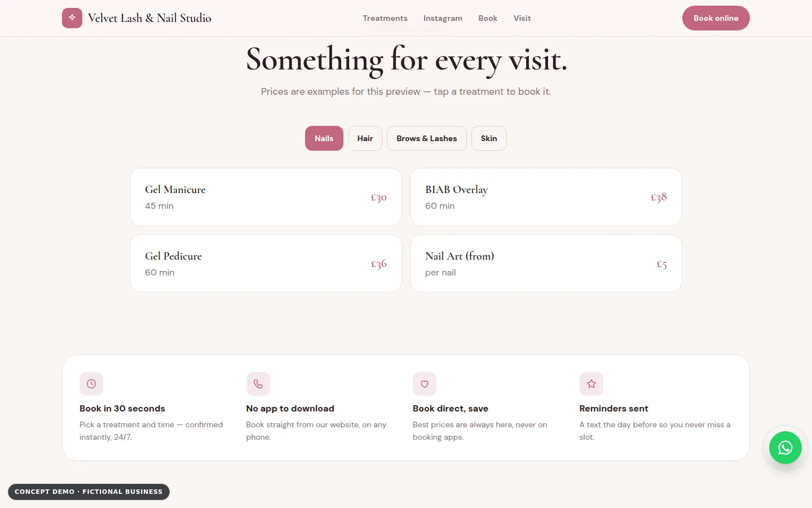Click the 'Book in 30 seconds' heading

[x=122, y=409]
